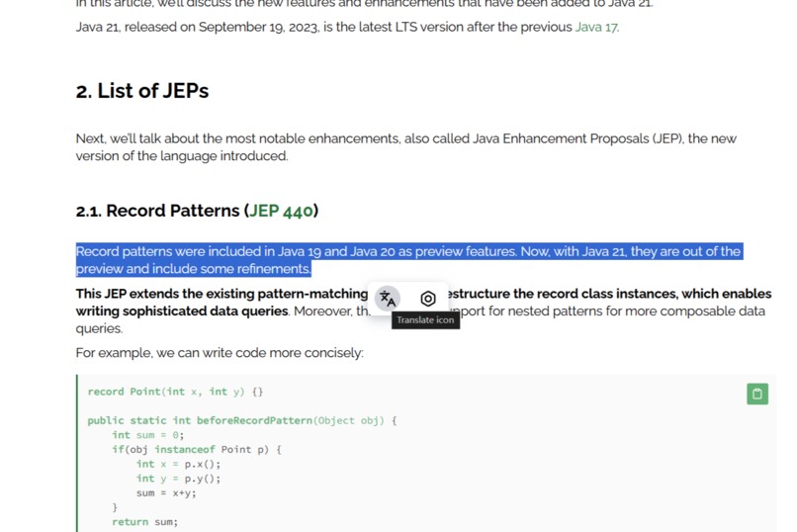Click bold 'writing sophisticated data queries' text
The height and width of the screenshot is (532, 797).
pos(182,310)
